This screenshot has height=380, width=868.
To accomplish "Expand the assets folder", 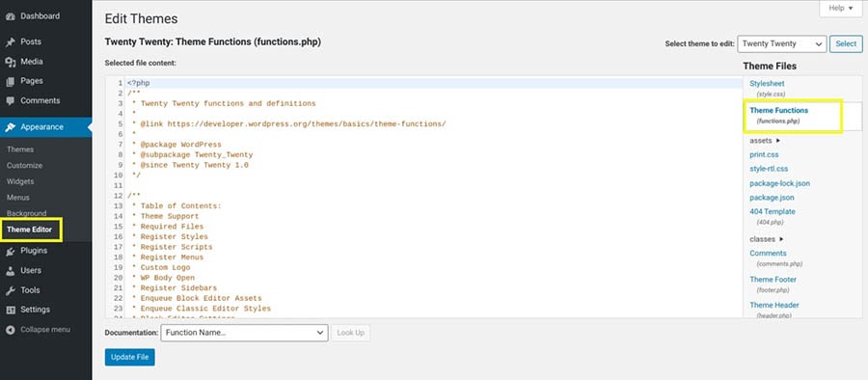I will [x=765, y=141].
